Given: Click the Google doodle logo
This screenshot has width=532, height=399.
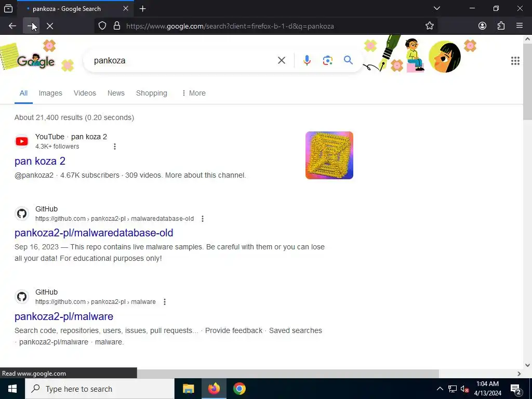Looking at the screenshot, I should pyautogui.click(x=36, y=61).
